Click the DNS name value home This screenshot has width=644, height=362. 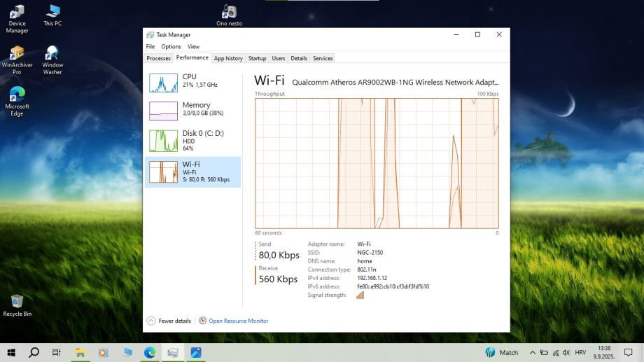(x=365, y=261)
